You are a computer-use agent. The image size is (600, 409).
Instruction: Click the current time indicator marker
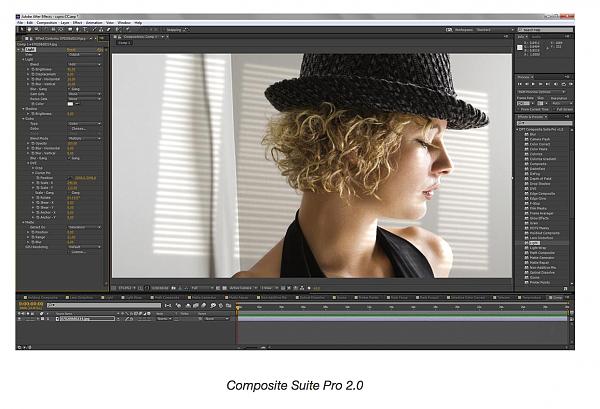click(238, 307)
